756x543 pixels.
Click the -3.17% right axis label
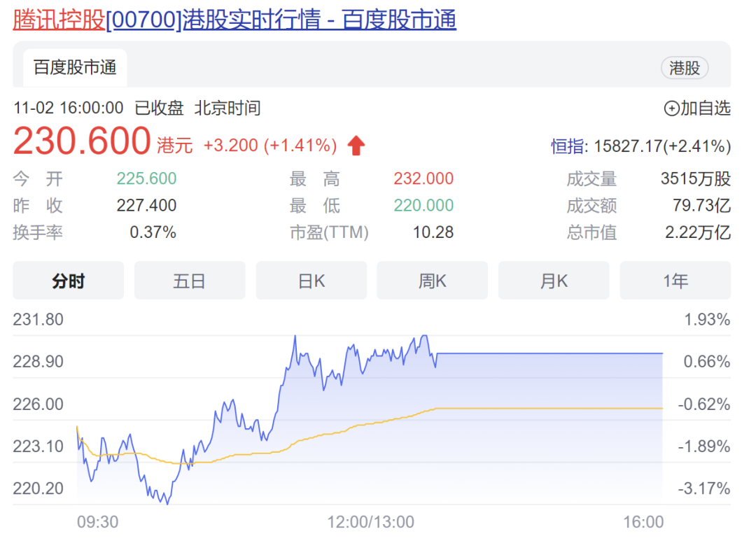[x=704, y=488]
